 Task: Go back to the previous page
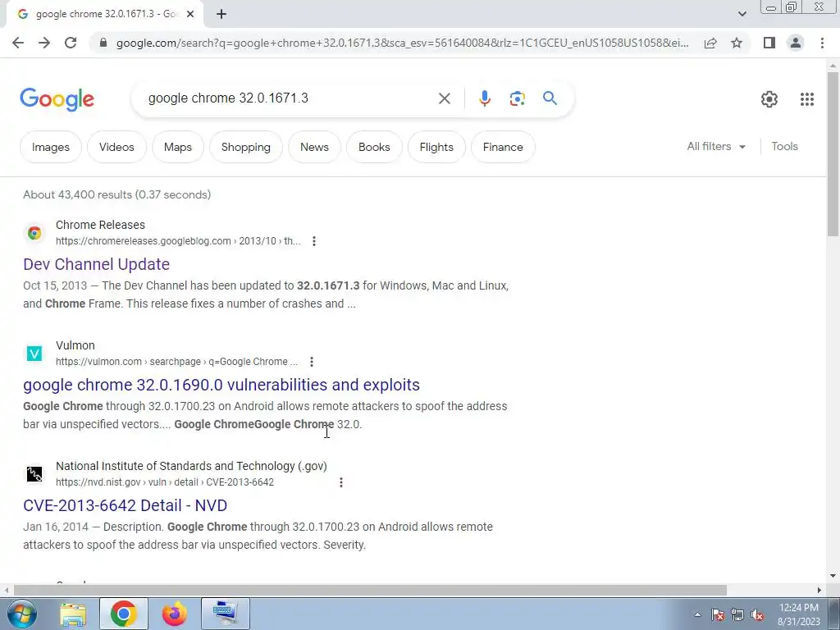tap(18, 43)
